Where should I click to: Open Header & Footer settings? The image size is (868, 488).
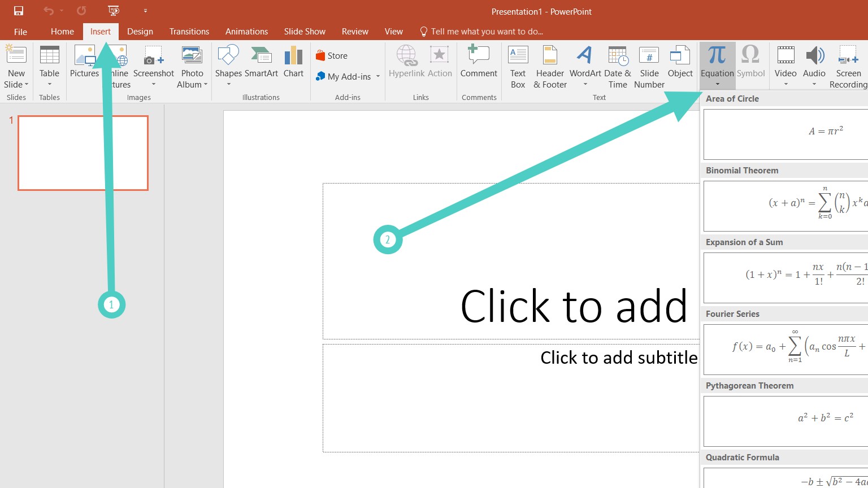click(x=550, y=66)
